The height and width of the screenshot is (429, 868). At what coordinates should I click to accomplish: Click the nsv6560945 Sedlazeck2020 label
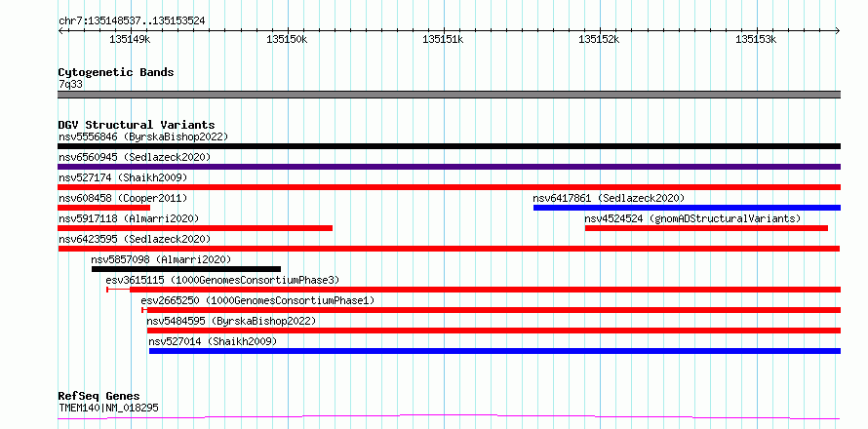coord(135,157)
